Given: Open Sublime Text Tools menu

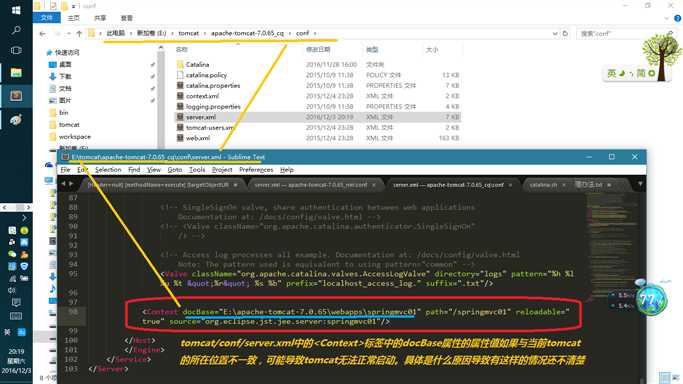Looking at the screenshot, I should (x=197, y=170).
